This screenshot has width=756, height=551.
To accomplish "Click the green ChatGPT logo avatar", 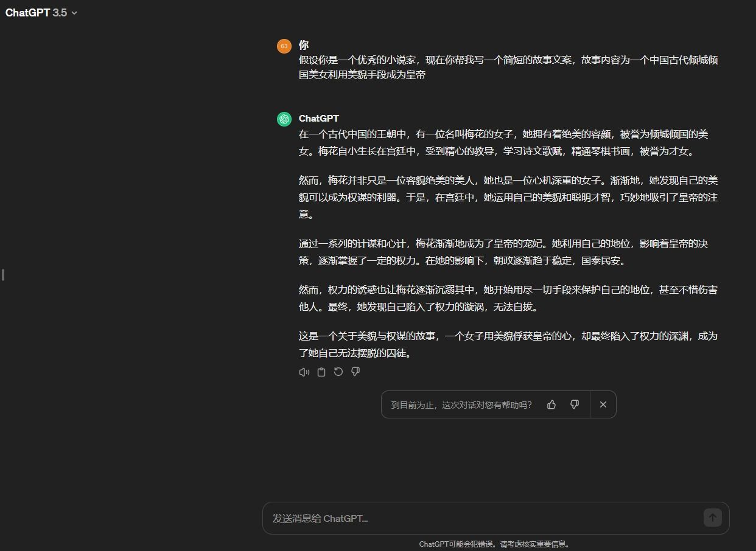I will pos(284,119).
